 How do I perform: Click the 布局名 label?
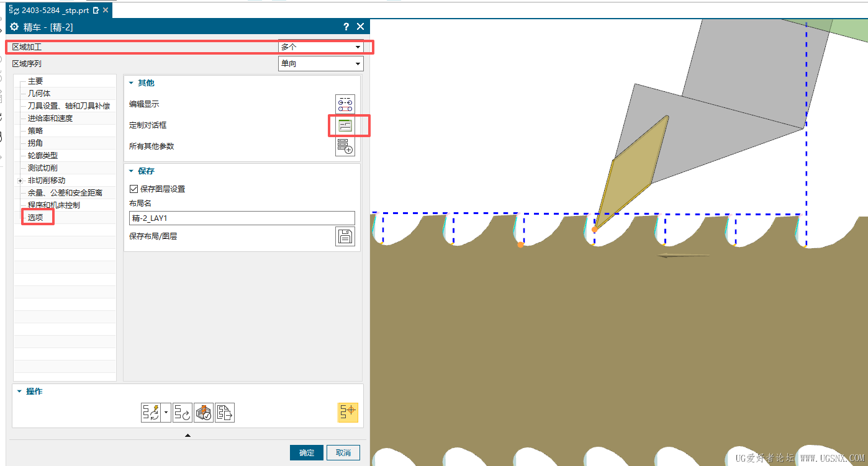140,204
